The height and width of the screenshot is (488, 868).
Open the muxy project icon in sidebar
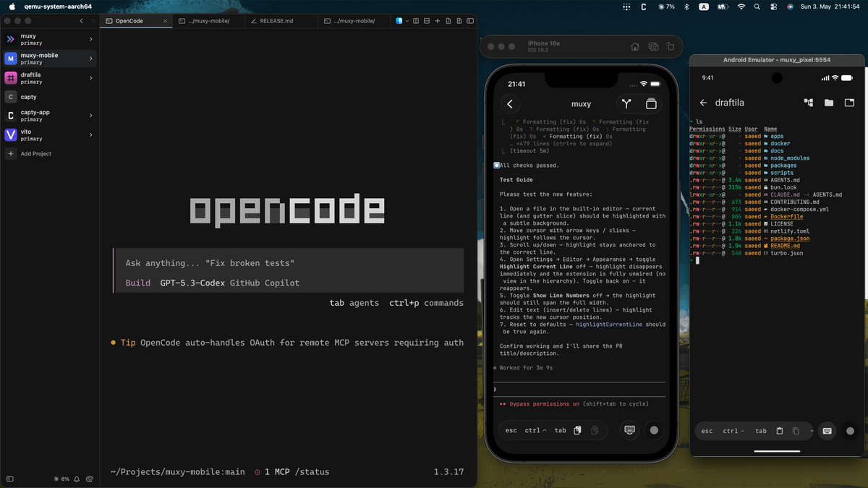[11, 39]
